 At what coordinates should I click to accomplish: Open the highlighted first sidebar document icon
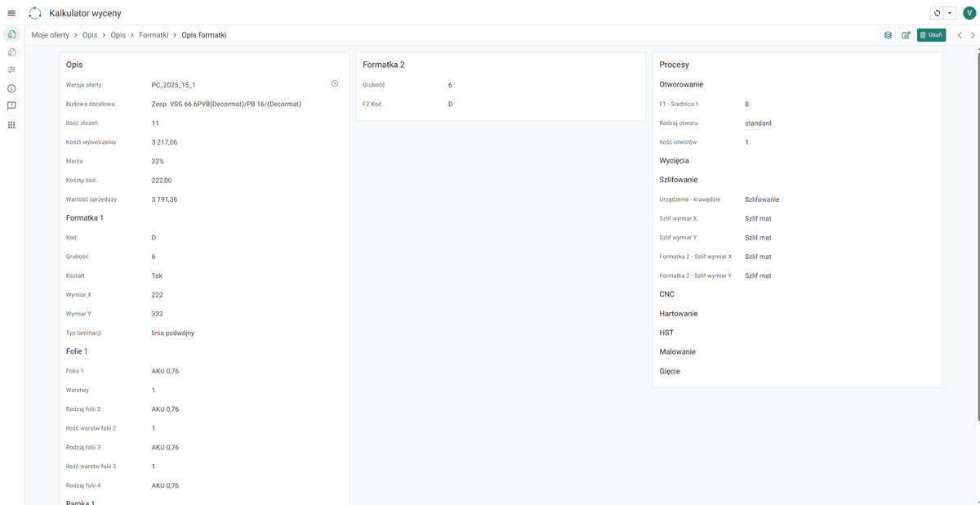[x=11, y=34]
